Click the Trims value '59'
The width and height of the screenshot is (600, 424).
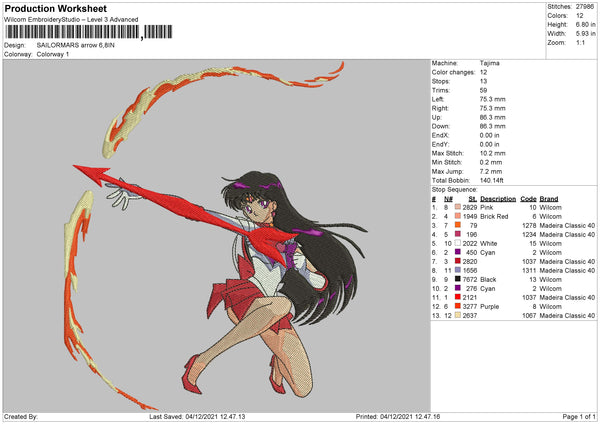coord(483,90)
